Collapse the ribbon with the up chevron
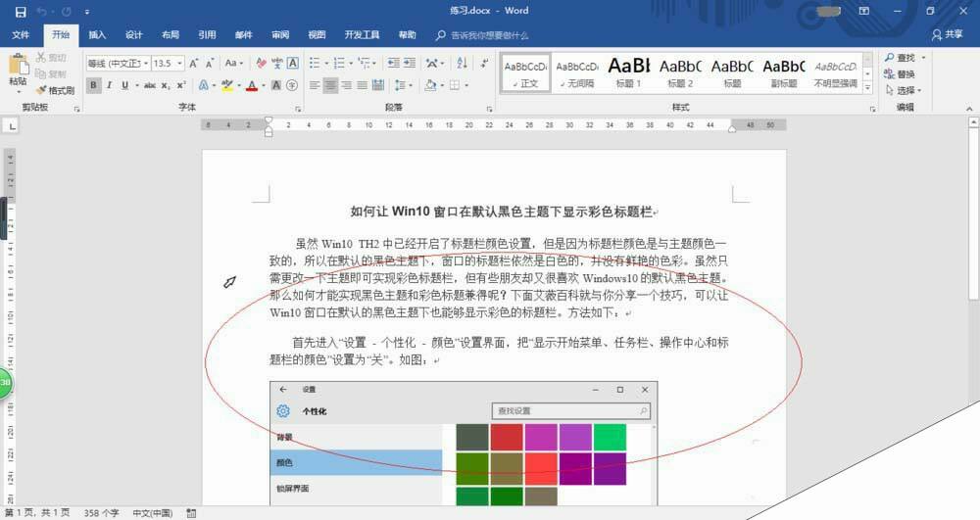 [x=969, y=109]
